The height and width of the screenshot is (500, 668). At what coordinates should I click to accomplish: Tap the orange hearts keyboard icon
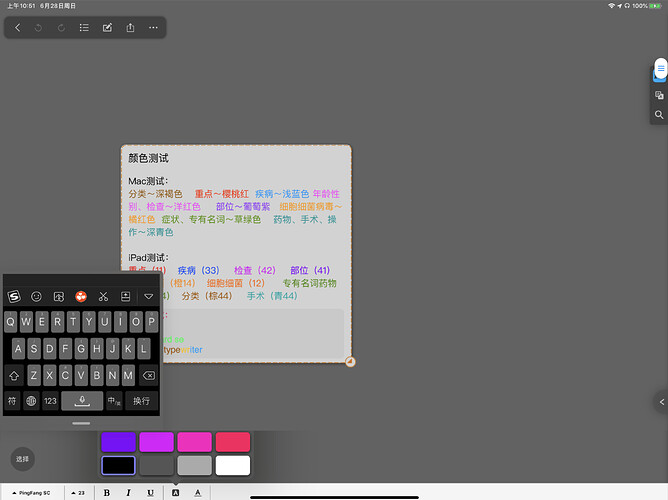[81, 296]
